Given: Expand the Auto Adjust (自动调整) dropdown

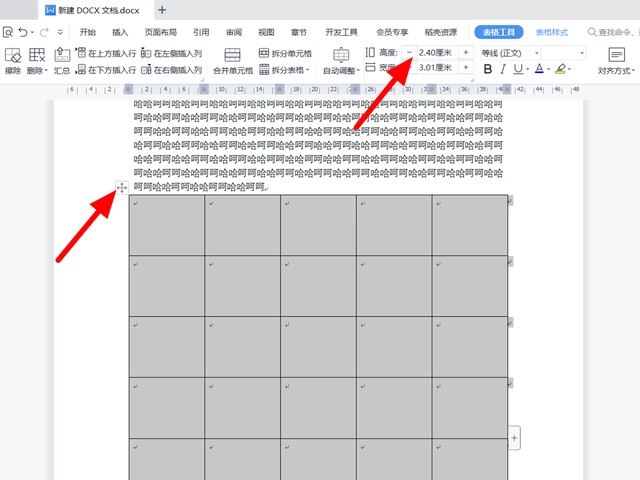Looking at the screenshot, I should pos(341,61).
